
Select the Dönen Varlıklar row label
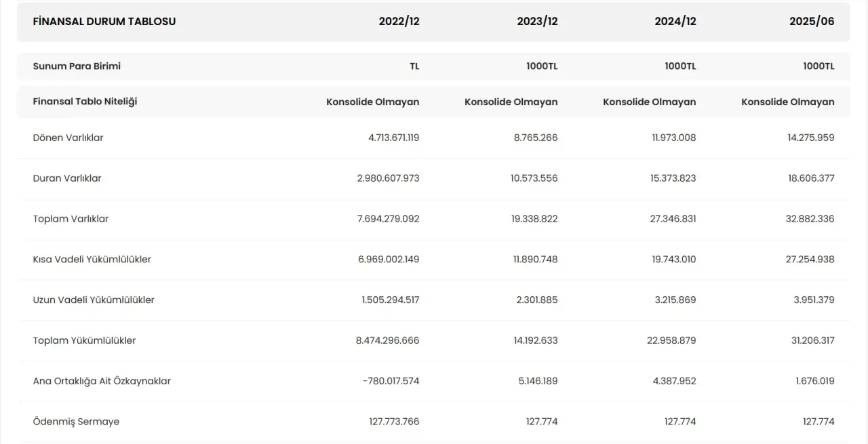tap(68, 138)
